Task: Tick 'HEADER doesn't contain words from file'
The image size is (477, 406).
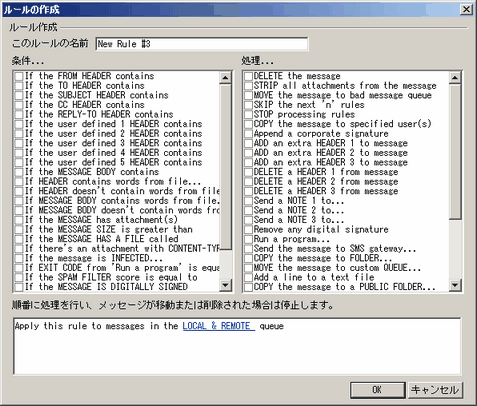Action: (x=19, y=192)
